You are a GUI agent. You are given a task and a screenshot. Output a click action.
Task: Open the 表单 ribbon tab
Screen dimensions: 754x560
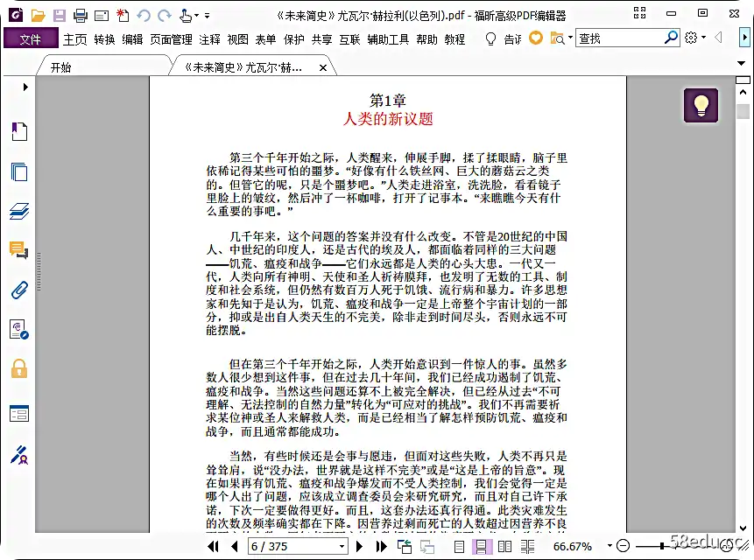[265, 38]
